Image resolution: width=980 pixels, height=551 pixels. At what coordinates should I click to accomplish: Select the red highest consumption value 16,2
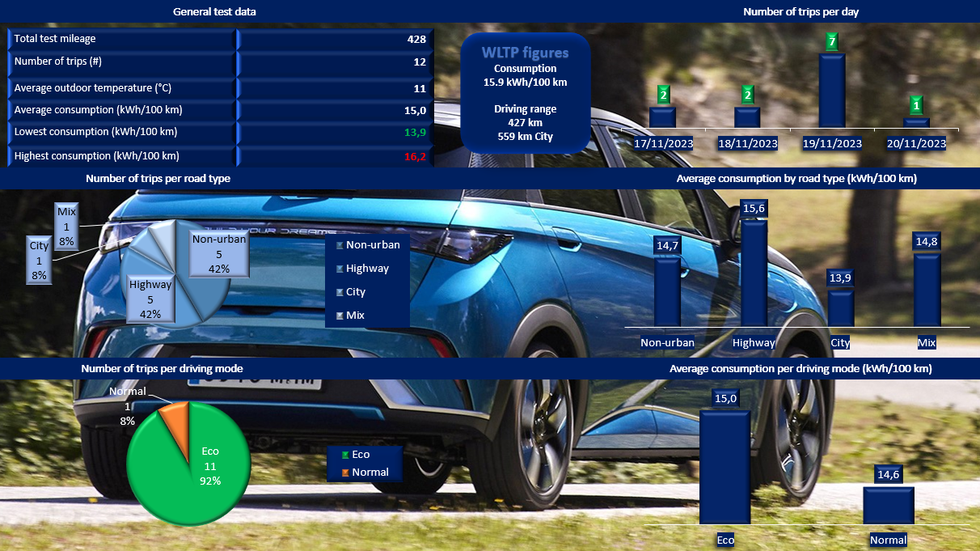click(416, 156)
